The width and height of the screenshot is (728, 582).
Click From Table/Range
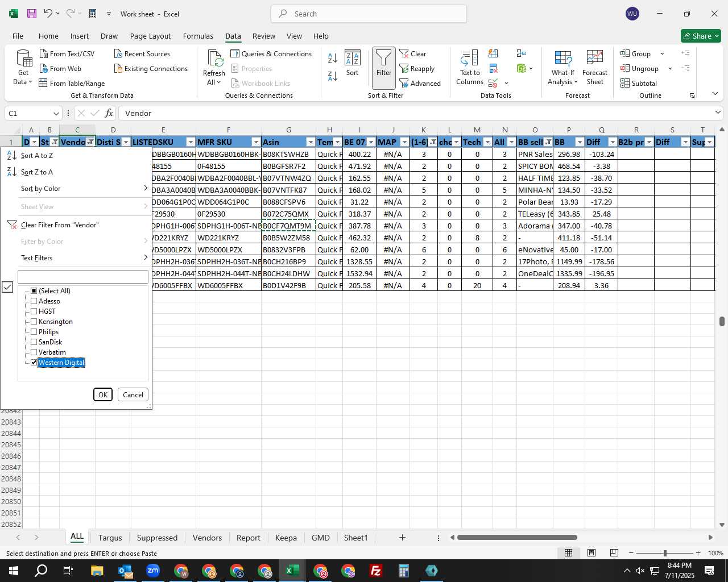pos(72,83)
